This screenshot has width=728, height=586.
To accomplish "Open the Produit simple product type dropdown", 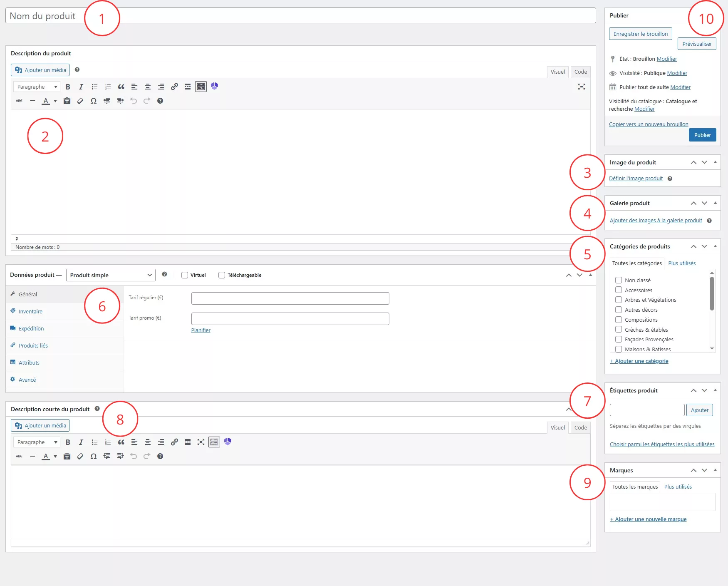I will (111, 275).
